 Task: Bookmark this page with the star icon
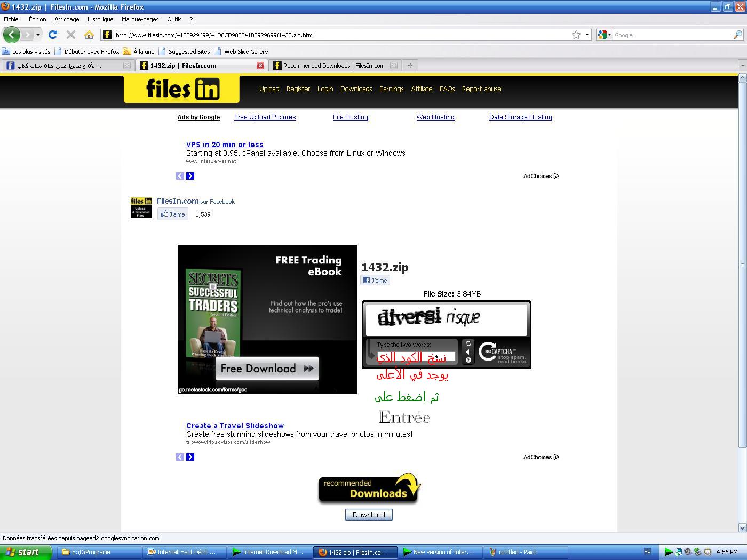(x=576, y=35)
